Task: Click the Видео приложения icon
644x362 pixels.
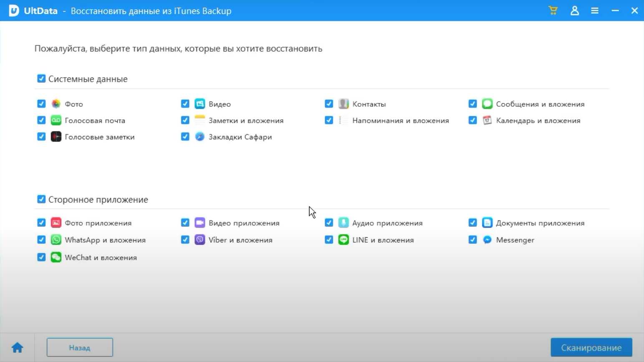Action: click(x=200, y=223)
